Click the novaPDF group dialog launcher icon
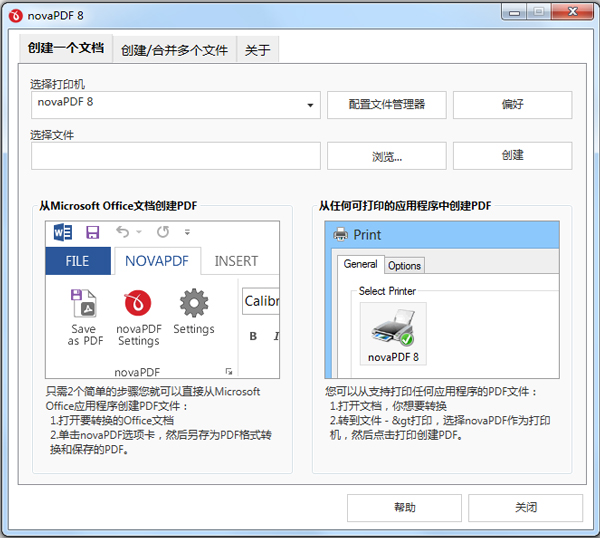The image size is (600, 538). tap(229, 371)
